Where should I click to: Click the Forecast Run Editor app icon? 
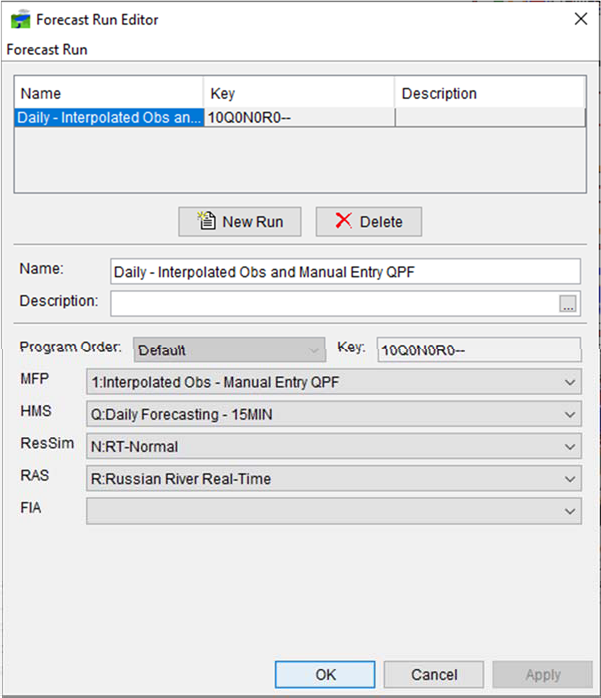pos(20,20)
